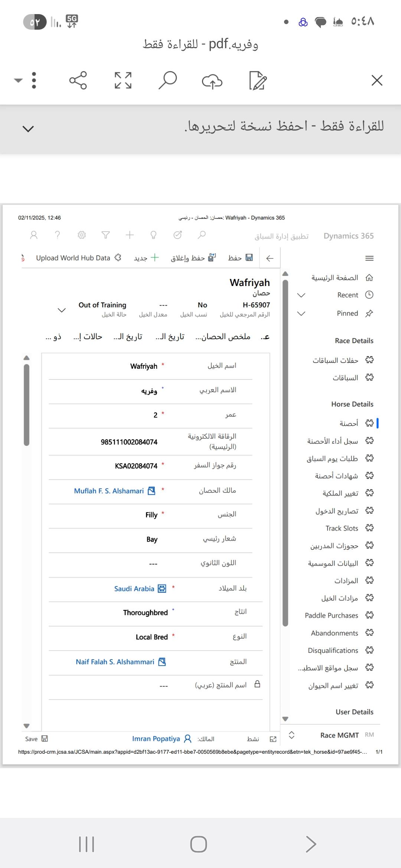Click the horse name field Wafriyah
Image resolution: width=401 pixels, height=868 pixels.
pos(144,366)
